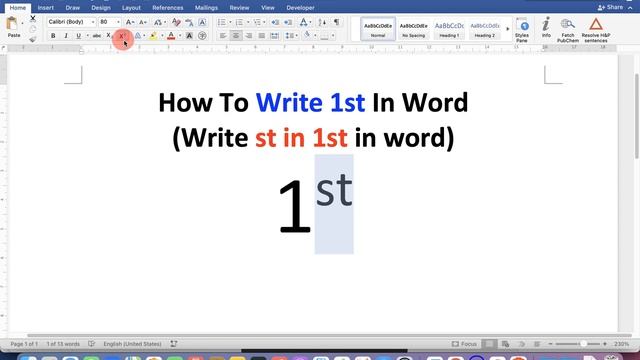The height and width of the screenshot is (360, 640).
Task: Open the Review tab
Action: pos(239,8)
